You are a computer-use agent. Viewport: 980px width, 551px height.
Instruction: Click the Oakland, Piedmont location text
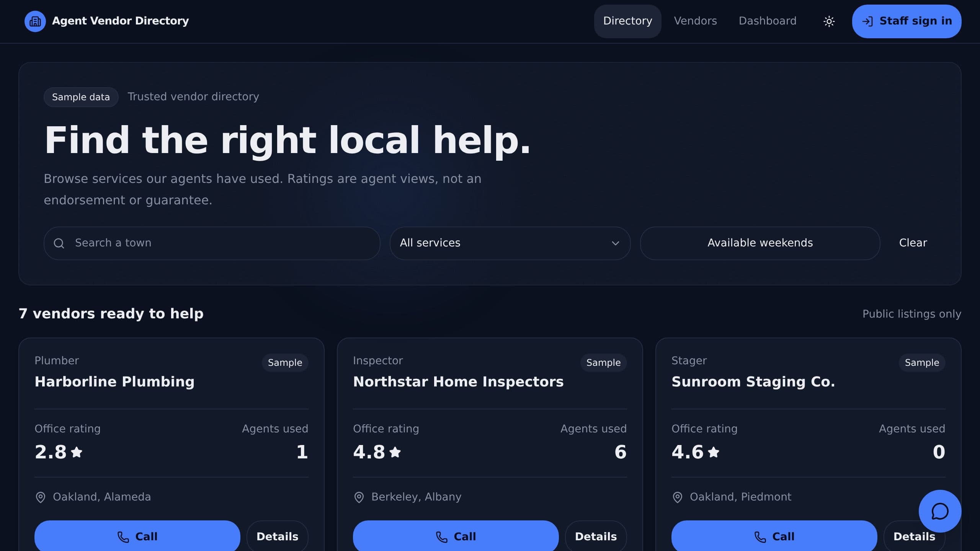740,497
